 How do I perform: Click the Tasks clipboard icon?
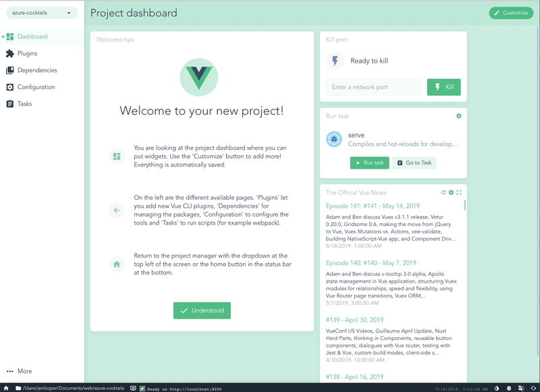10,104
